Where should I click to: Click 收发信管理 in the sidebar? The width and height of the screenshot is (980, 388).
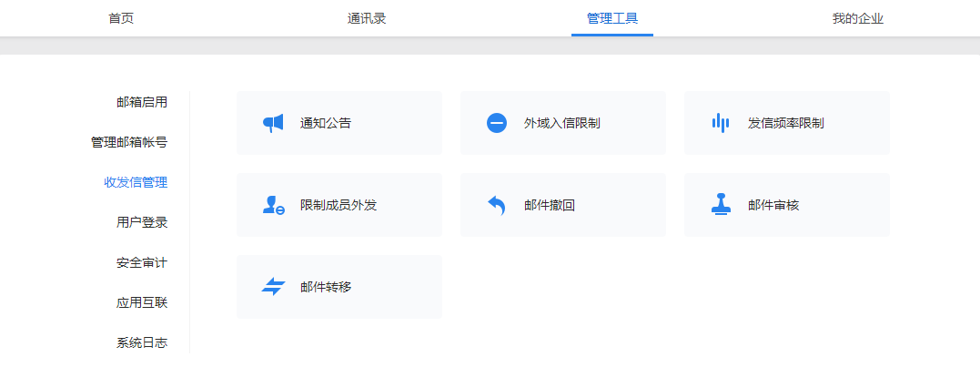136,182
